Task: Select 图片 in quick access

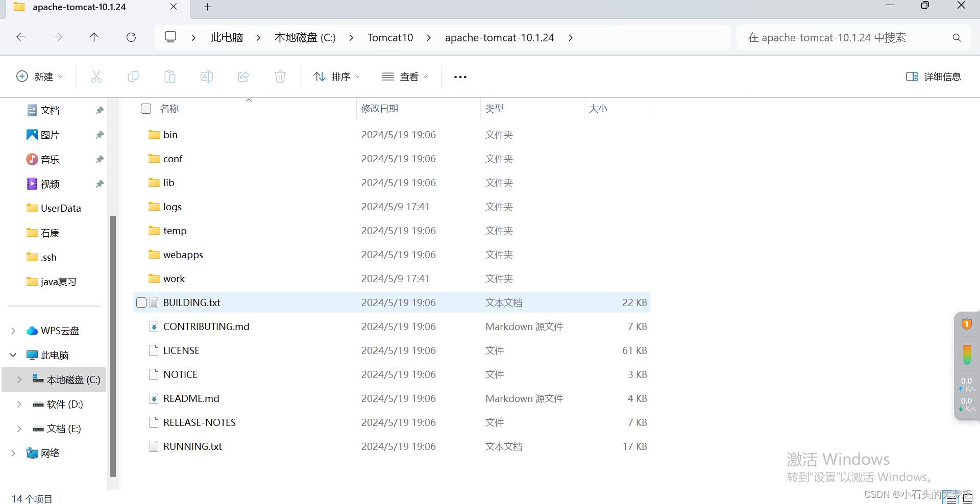Action: coord(43,135)
